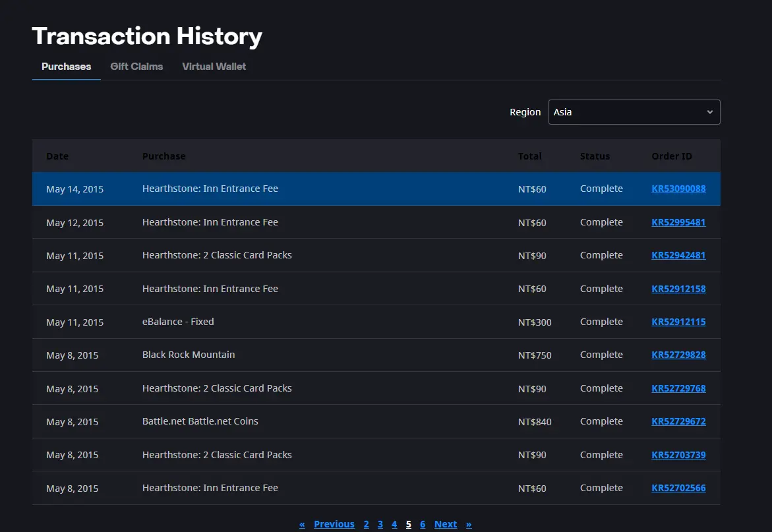
Task: Switch to the Purchases tab
Action: pyautogui.click(x=67, y=67)
